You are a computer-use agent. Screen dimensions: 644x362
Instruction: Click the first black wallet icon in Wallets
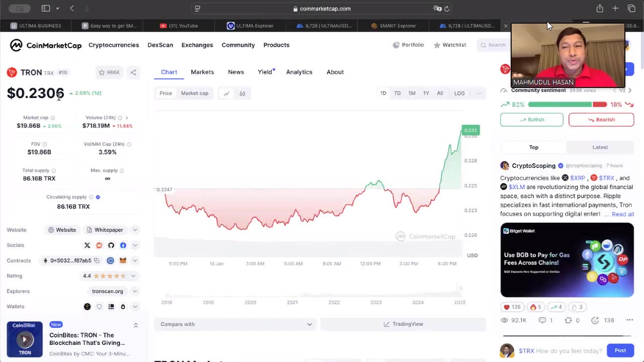(87, 307)
